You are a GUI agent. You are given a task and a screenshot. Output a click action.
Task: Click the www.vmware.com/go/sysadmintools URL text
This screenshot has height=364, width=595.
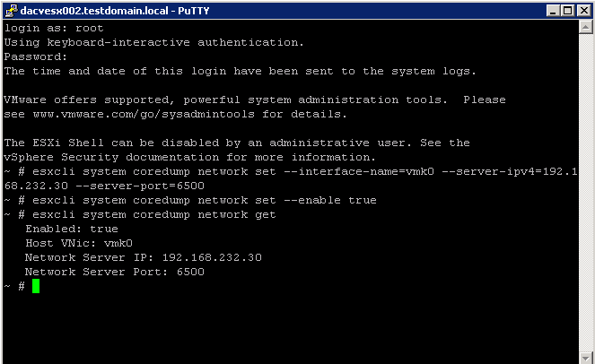[144, 114]
